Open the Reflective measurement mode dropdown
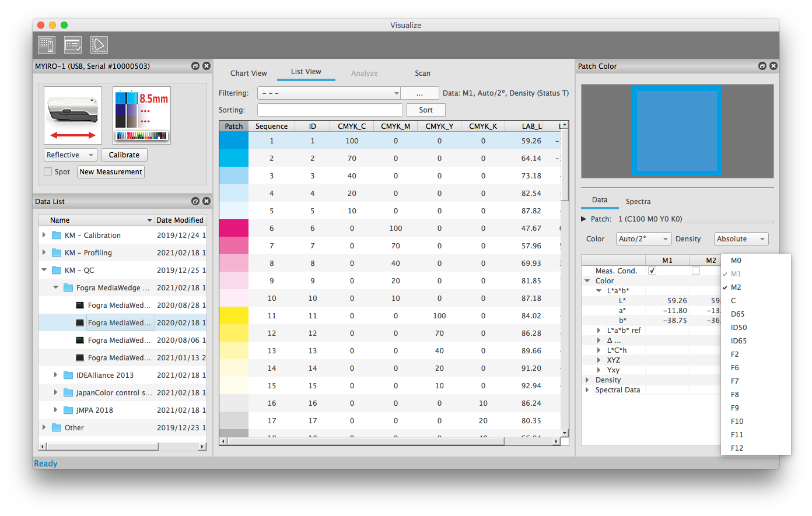 [71, 155]
